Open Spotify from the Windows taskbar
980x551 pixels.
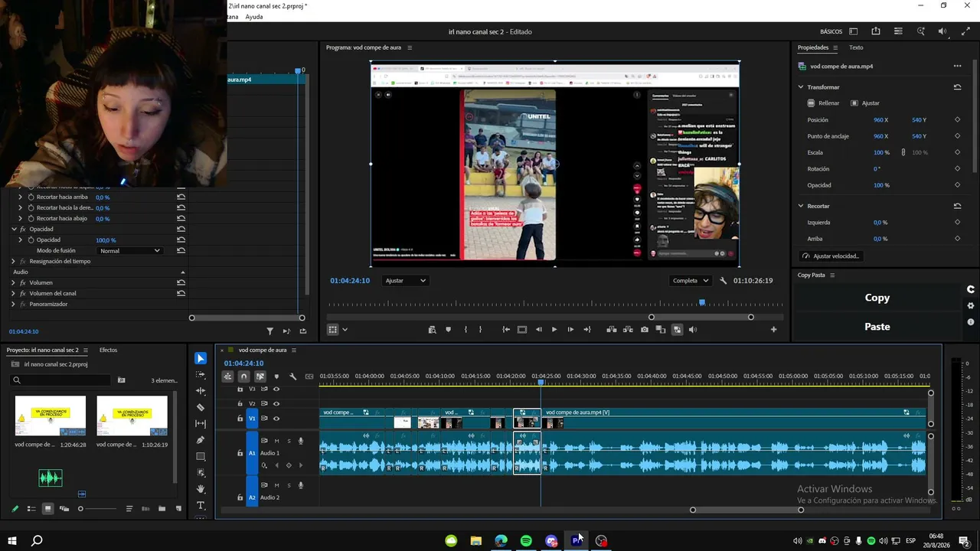526,541
